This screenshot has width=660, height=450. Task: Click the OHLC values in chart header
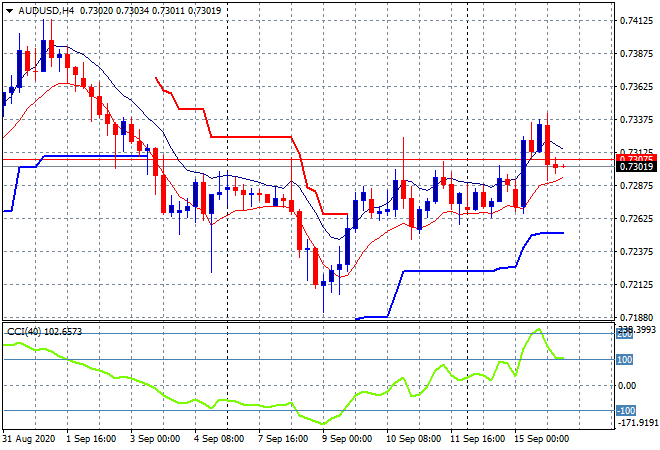132,9
